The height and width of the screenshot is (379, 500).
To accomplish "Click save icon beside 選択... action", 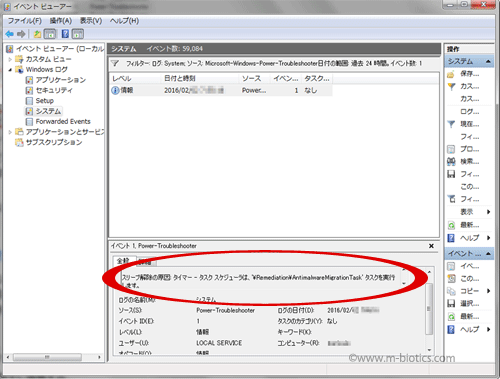I will point(451,304).
